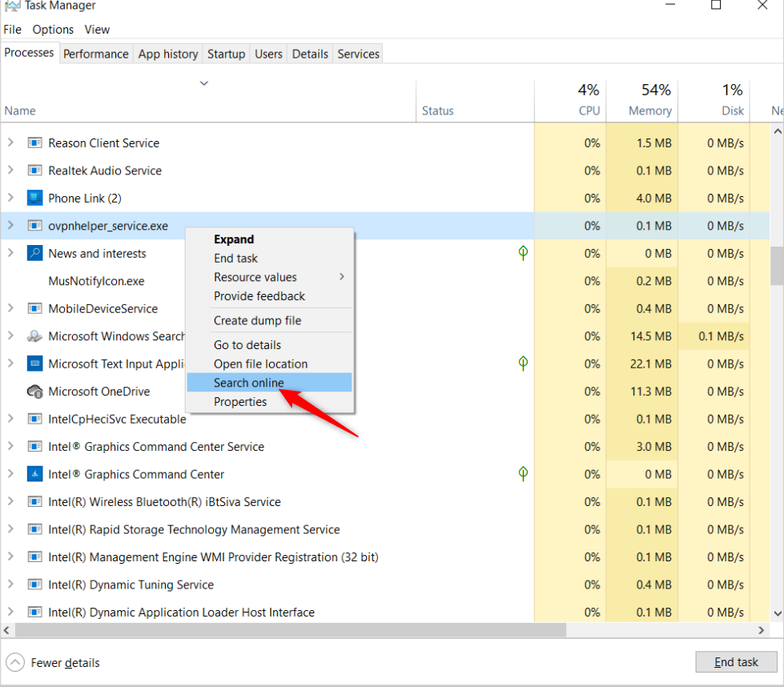Viewport: 784px width, 687px height.
Task: Choose Search online from context menu
Action: (x=270, y=383)
